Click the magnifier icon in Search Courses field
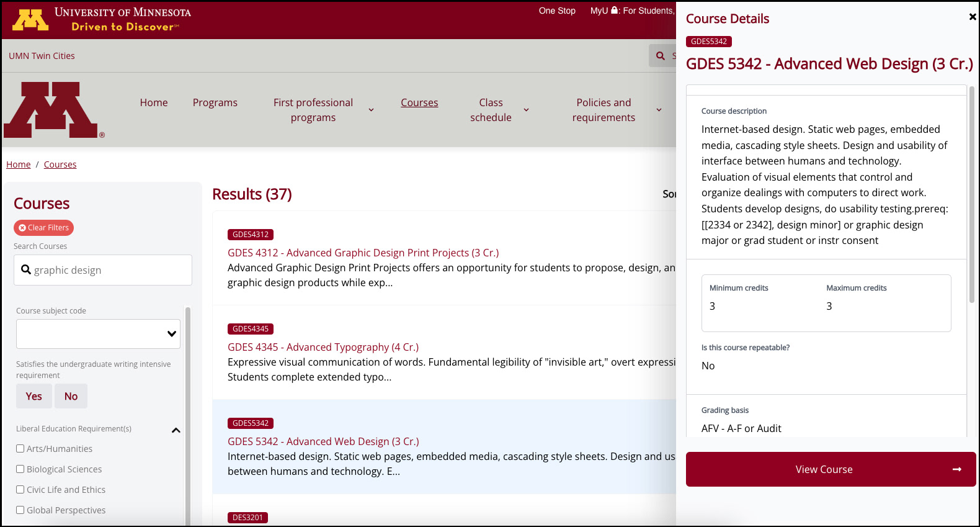 click(x=26, y=269)
